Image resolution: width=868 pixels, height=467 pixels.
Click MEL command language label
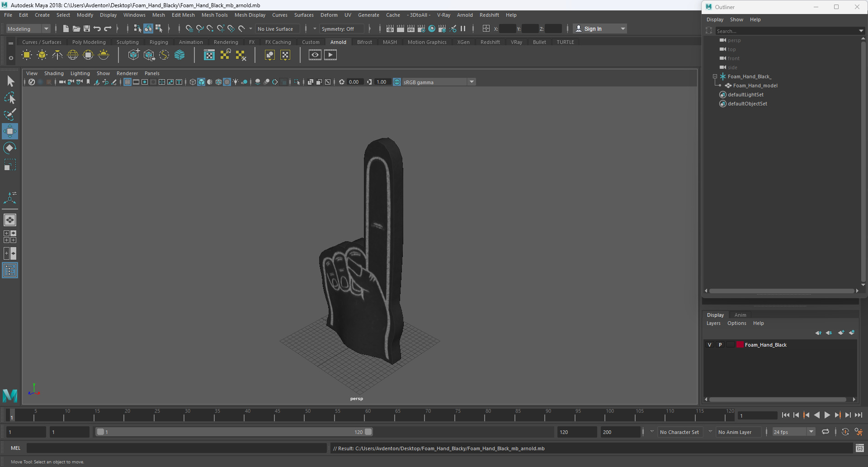(x=16, y=448)
